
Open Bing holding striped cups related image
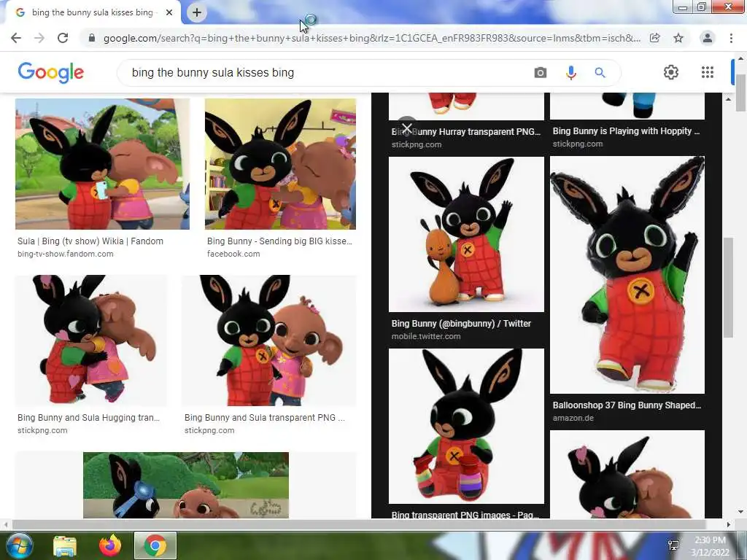(466, 426)
